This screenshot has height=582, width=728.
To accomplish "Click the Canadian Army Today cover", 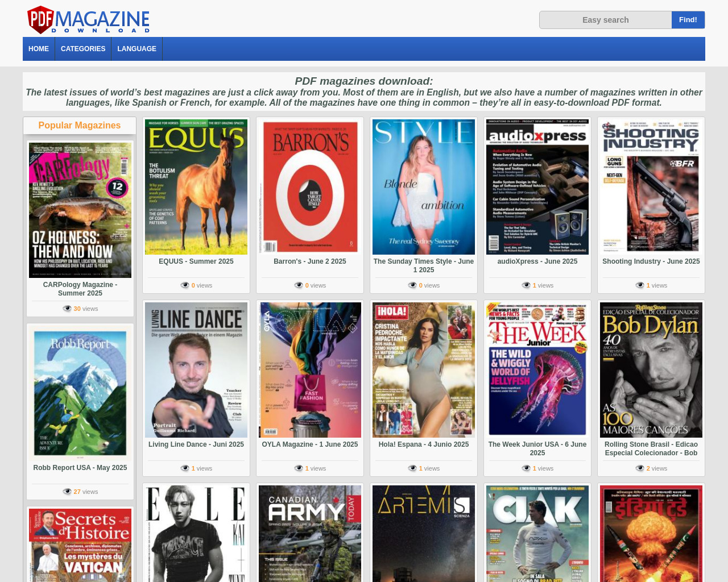I will pos(310,534).
